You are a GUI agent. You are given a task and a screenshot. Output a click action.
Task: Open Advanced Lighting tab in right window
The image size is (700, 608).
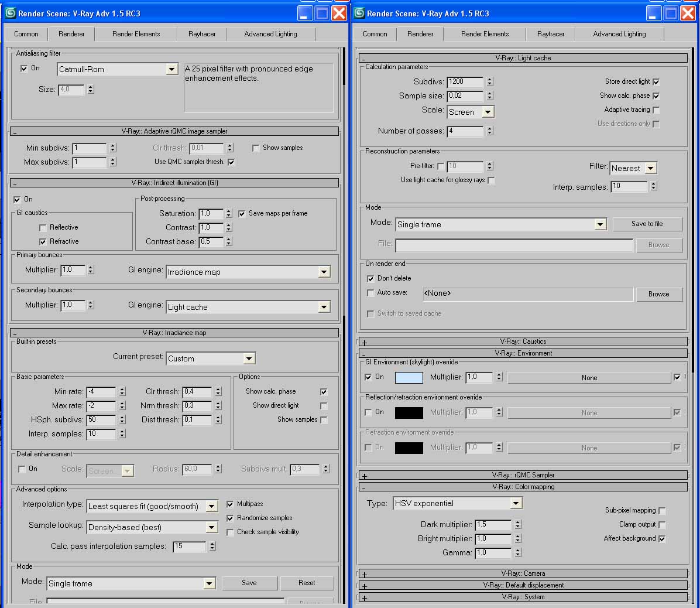pyautogui.click(x=619, y=34)
